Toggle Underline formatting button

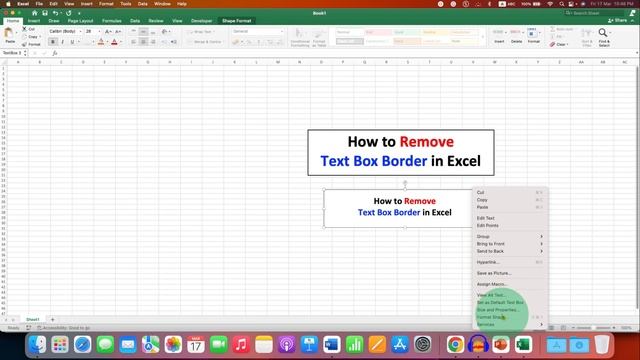click(72, 42)
